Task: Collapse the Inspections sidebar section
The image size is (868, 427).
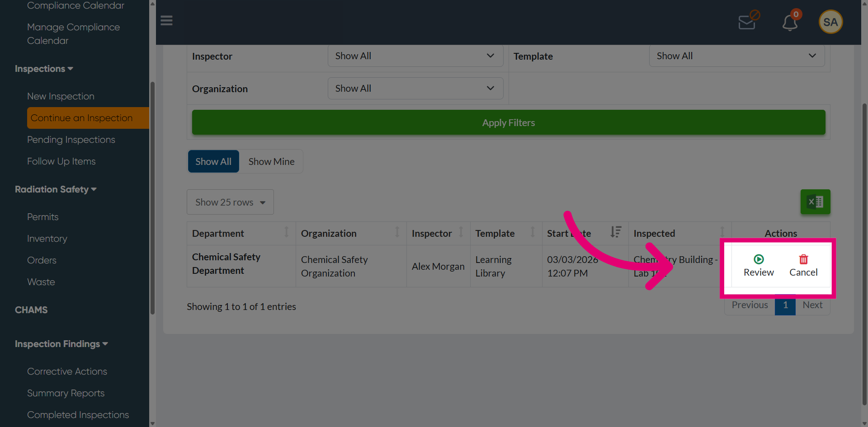Action: point(44,69)
